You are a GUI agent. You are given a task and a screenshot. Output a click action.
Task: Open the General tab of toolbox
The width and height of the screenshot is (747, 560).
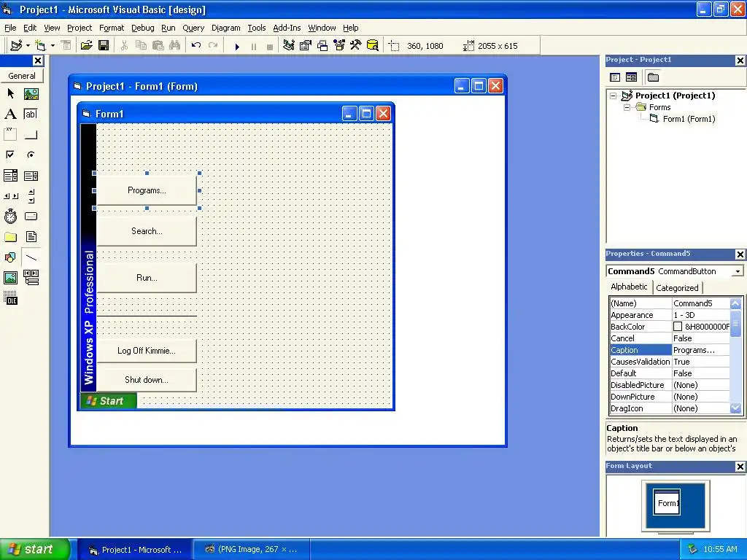tap(22, 76)
